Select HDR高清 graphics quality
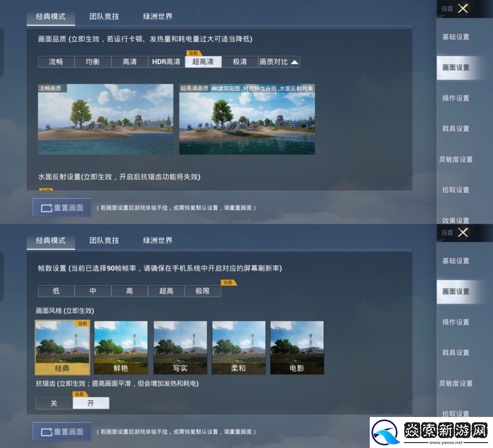The height and width of the screenshot is (448, 493). tap(166, 62)
